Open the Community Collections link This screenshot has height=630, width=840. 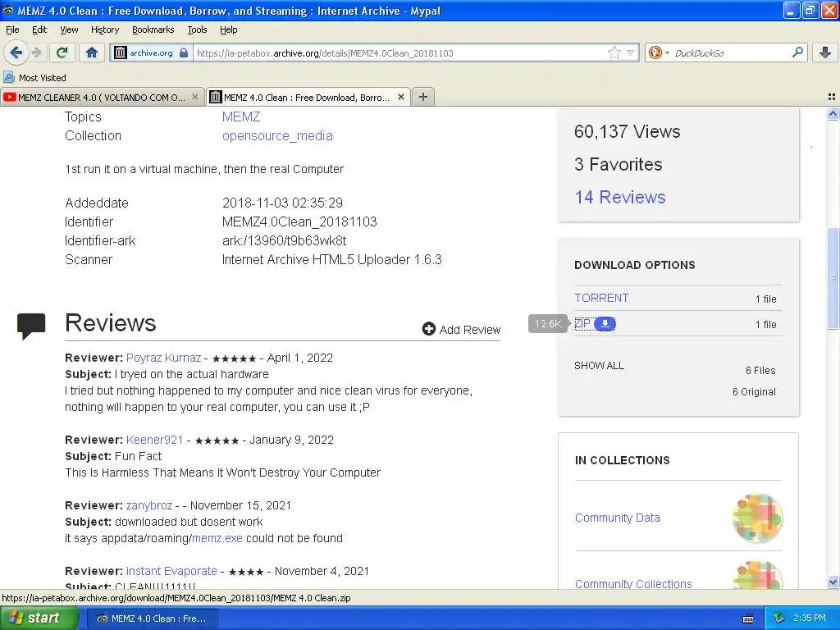pos(633,584)
